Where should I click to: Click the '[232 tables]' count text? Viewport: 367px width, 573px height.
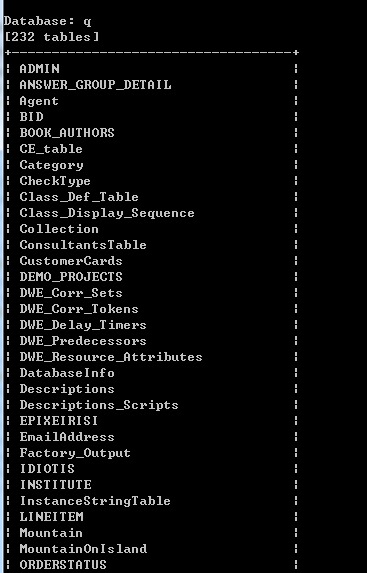[x=52, y=37]
